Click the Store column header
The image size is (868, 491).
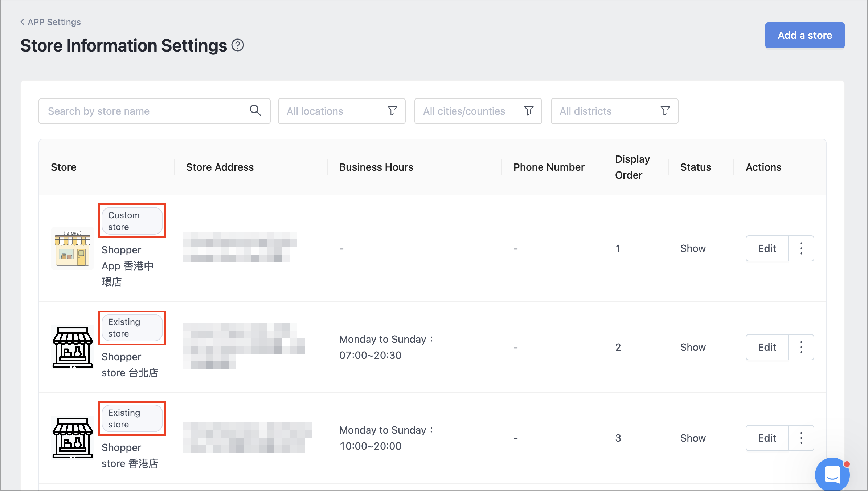coord(64,167)
